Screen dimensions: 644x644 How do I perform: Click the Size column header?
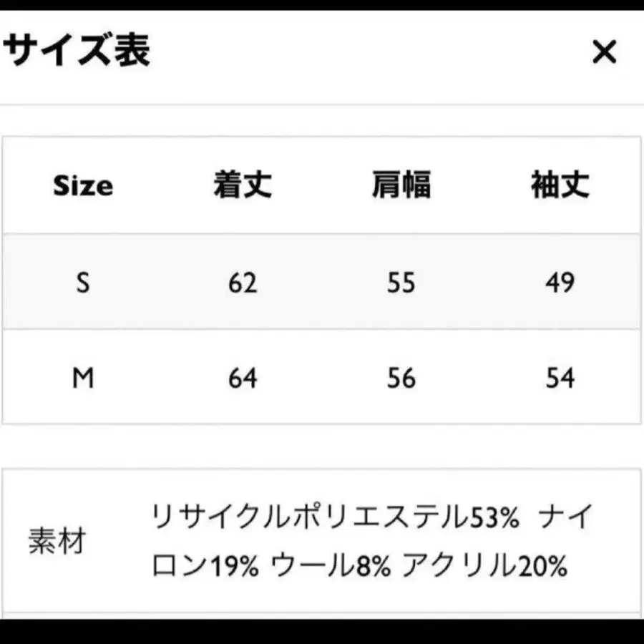click(x=83, y=186)
